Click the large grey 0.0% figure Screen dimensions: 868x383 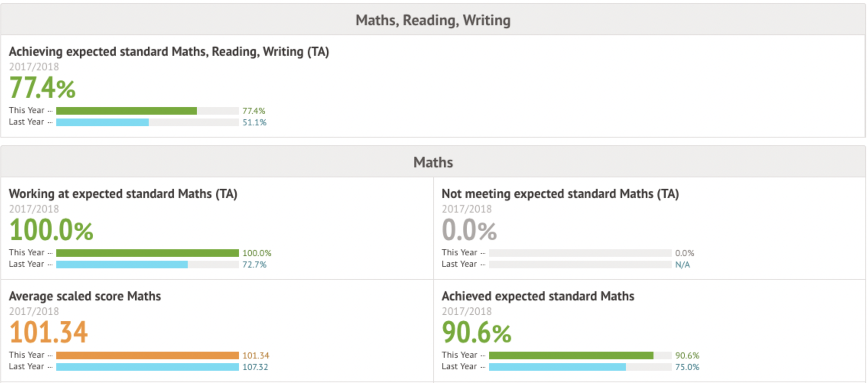(469, 230)
